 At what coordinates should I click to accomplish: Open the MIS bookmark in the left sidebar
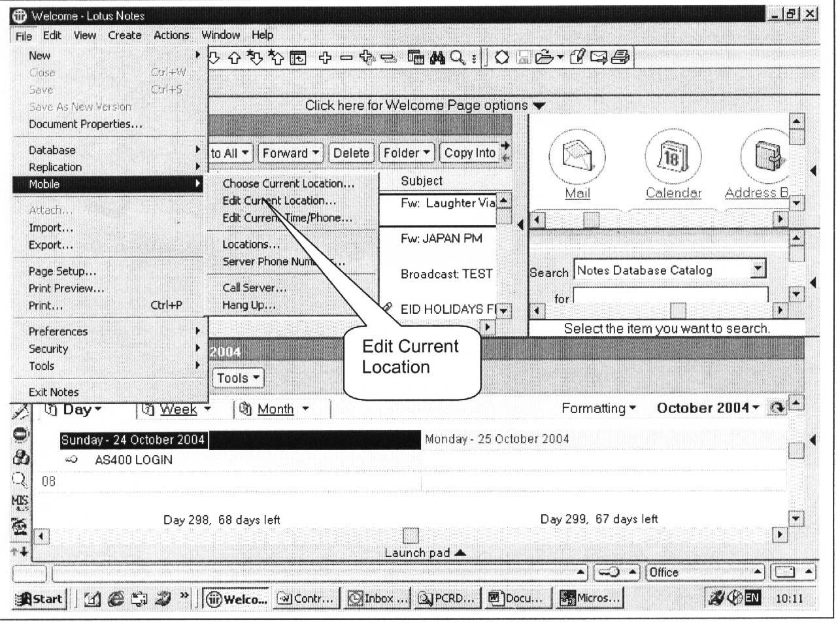(x=20, y=500)
